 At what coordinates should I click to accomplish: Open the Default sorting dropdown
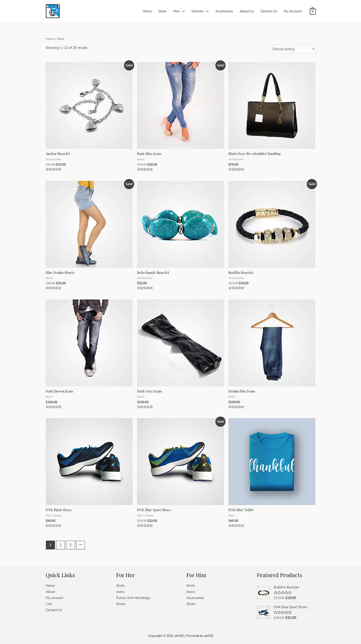[x=292, y=49]
